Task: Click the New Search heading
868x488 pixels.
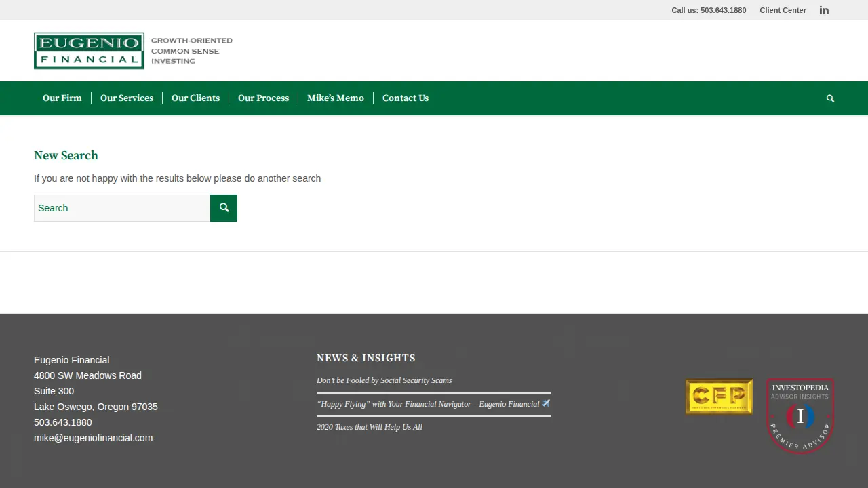Action: (66, 155)
